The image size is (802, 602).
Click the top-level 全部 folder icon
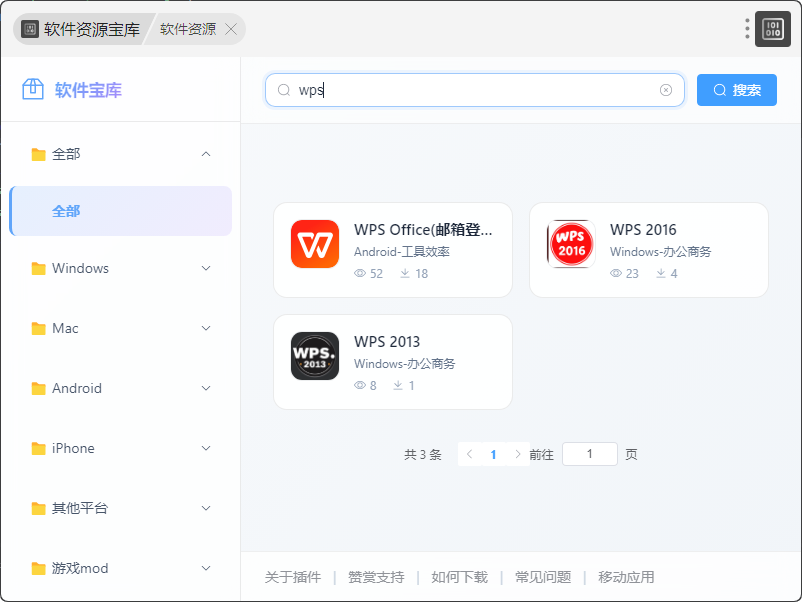point(38,154)
